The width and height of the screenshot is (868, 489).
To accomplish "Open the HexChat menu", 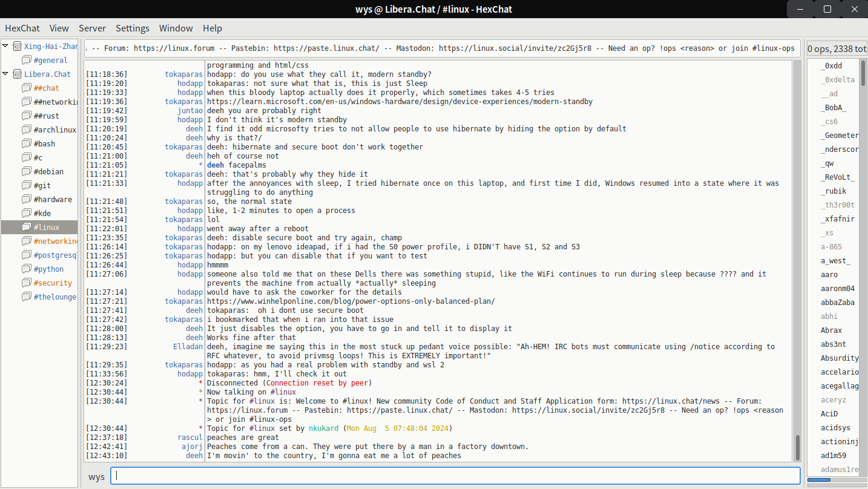I will point(22,28).
